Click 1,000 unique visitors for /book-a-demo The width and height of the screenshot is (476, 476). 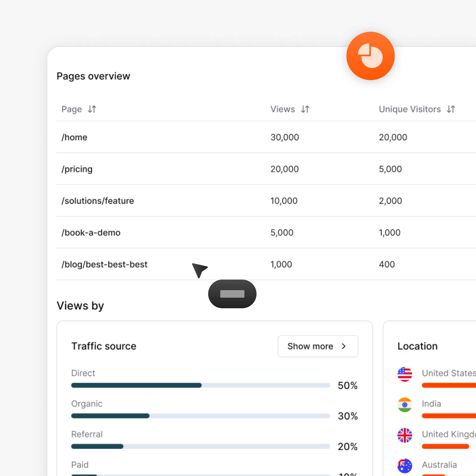pyautogui.click(x=390, y=232)
